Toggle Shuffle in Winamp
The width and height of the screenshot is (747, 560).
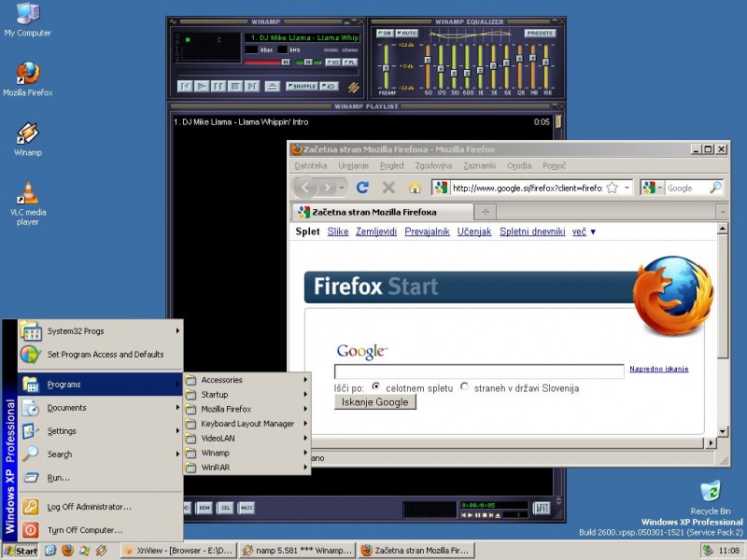click(x=302, y=86)
